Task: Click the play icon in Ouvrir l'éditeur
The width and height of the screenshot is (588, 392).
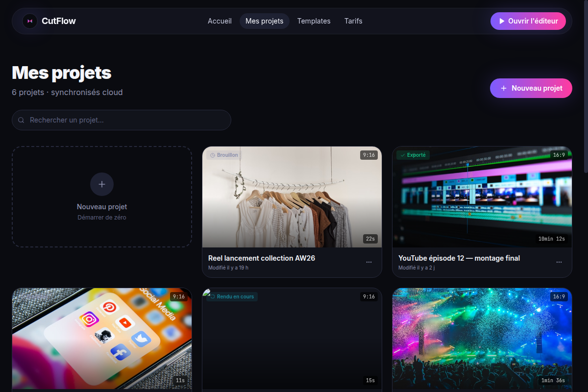Action: 501,21
